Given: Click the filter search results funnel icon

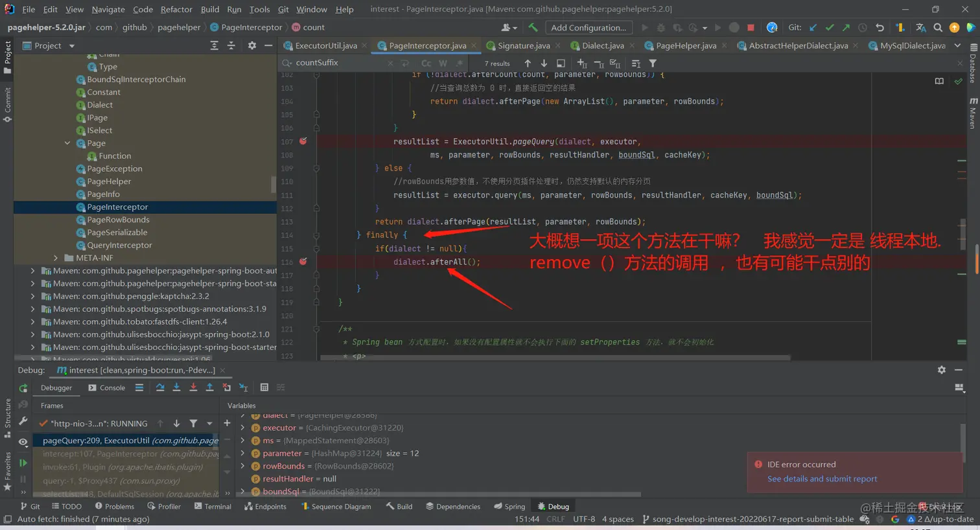Looking at the screenshot, I should pyautogui.click(x=653, y=63).
